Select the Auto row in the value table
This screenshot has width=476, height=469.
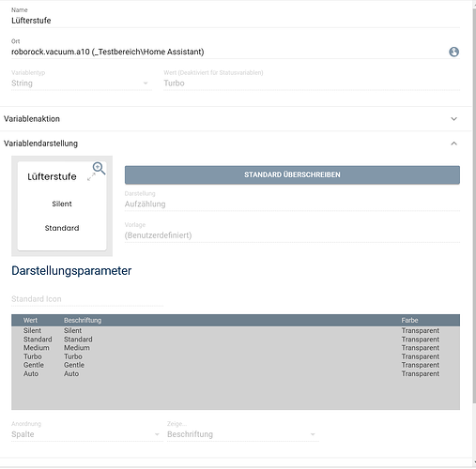click(236, 373)
